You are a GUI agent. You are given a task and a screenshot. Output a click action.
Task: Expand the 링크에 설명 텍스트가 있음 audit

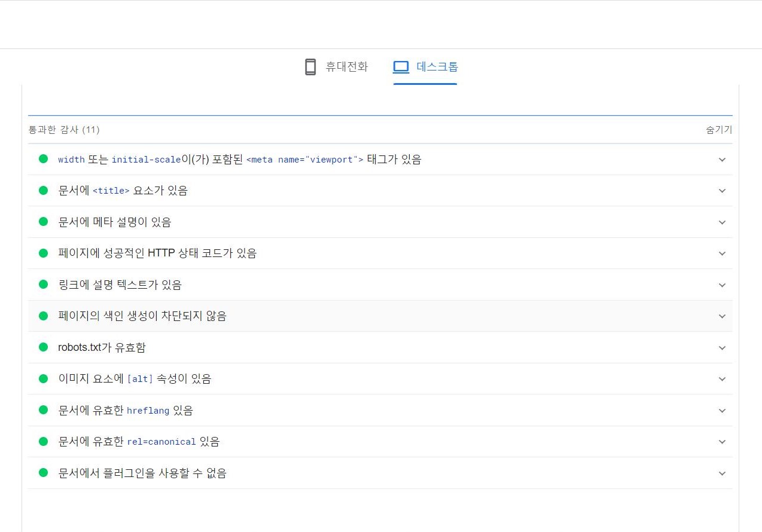(722, 285)
